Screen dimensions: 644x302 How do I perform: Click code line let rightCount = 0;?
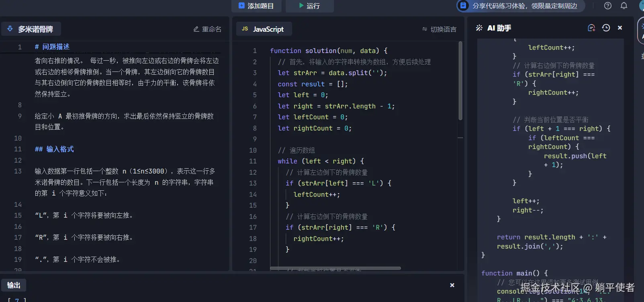click(x=315, y=128)
